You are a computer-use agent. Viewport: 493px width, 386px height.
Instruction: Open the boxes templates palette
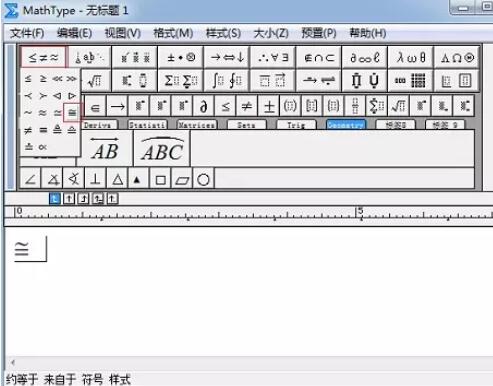[457, 80]
